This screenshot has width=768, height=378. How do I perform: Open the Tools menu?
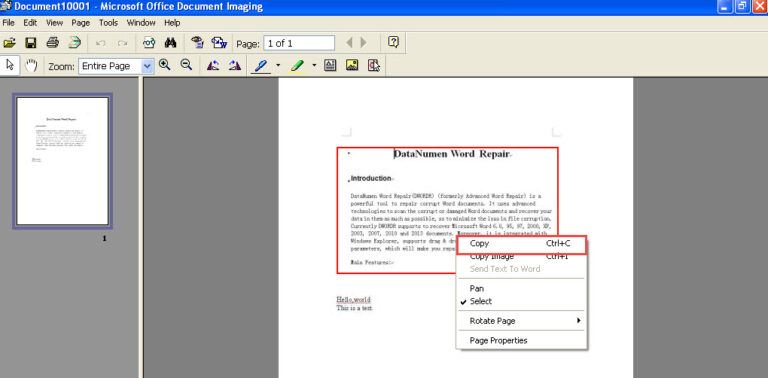click(x=108, y=23)
